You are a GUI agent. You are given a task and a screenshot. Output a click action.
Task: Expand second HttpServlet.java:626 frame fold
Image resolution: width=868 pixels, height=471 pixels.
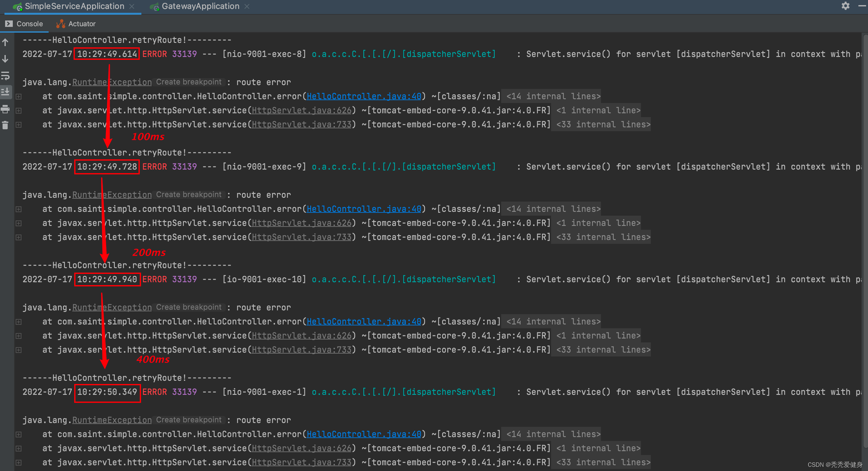tap(19, 223)
